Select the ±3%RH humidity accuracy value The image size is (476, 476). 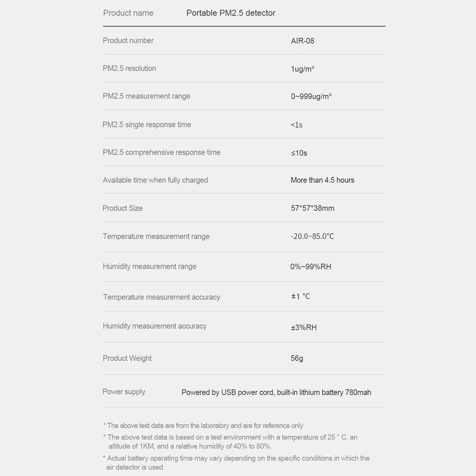[x=304, y=327]
